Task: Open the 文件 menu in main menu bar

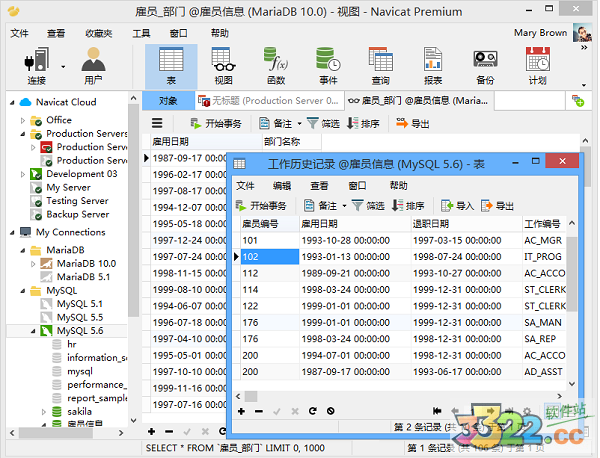Action: 19,33
